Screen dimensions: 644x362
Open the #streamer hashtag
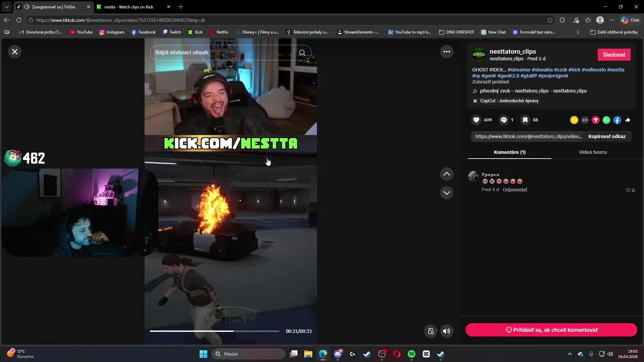click(519, 69)
